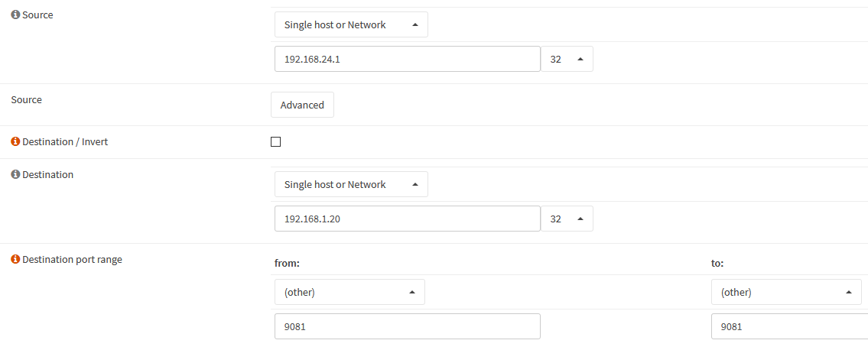Show help for Destination / Invert via info icon
The width and height of the screenshot is (868, 350).
click(x=15, y=142)
